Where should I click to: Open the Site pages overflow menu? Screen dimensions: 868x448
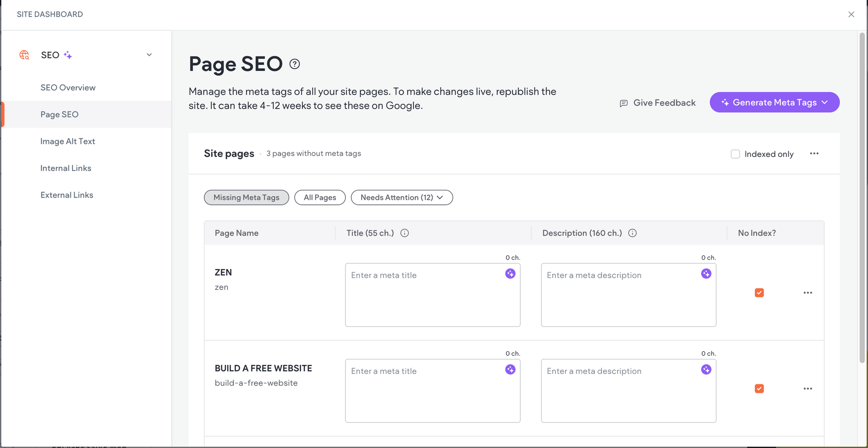point(814,154)
